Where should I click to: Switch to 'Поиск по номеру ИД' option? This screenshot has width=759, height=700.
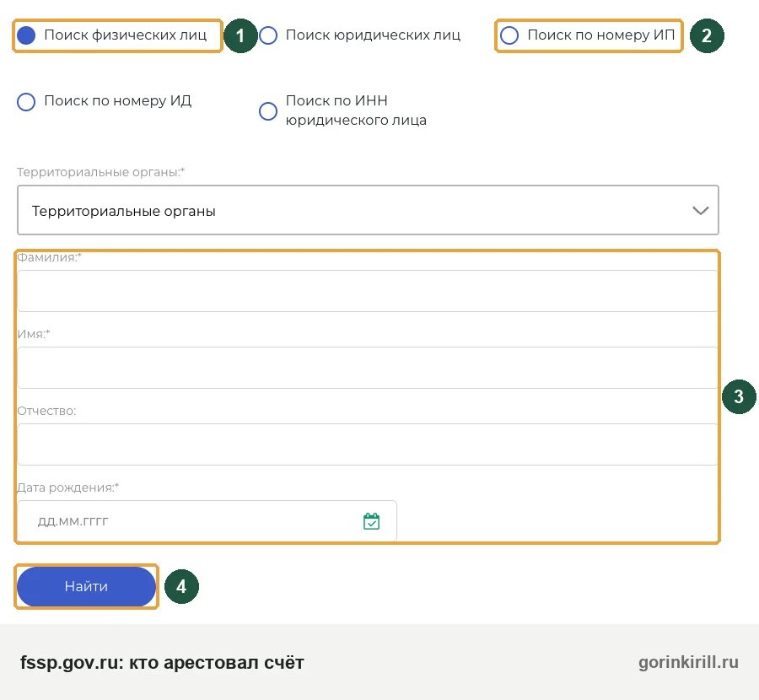click(26, 102)
